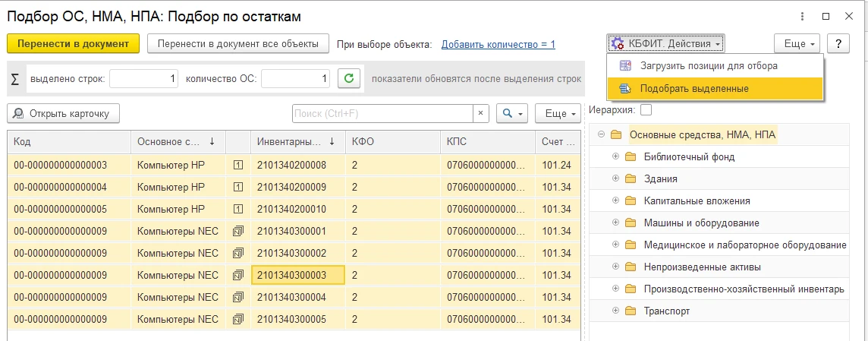This screenshot has height=341, width=868.
Task: Click the КФО column header
Action: click(x=393, y=142)
